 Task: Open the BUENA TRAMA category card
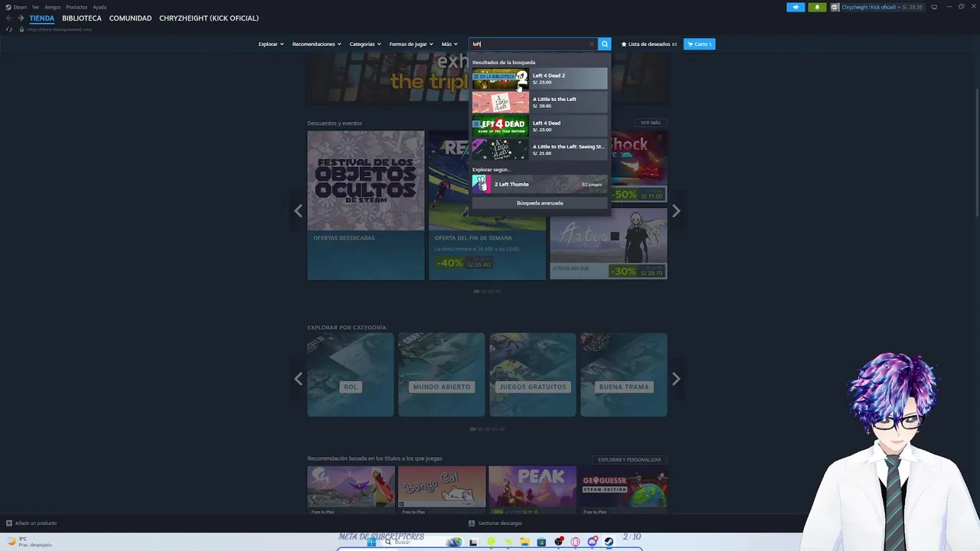click(624, 375)
